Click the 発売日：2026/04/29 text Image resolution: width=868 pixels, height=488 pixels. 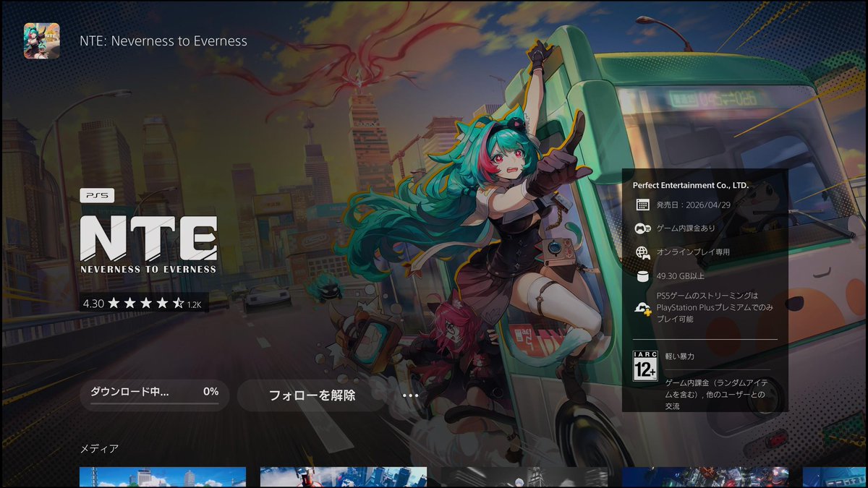click(x=693, y=205)
